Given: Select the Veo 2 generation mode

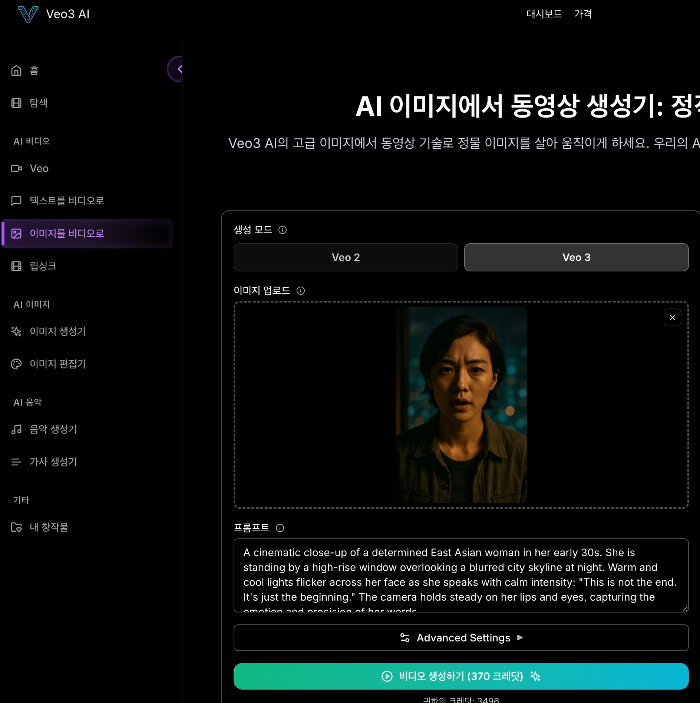Looking at the screenshot, I should pos(345,257).
